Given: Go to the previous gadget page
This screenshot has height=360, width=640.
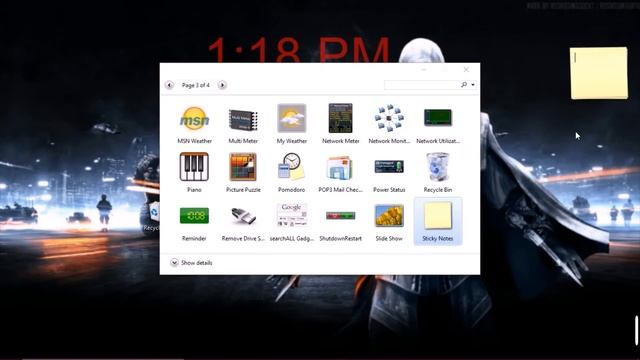Looking at the screenshot, I should click(x=169, y=85).
